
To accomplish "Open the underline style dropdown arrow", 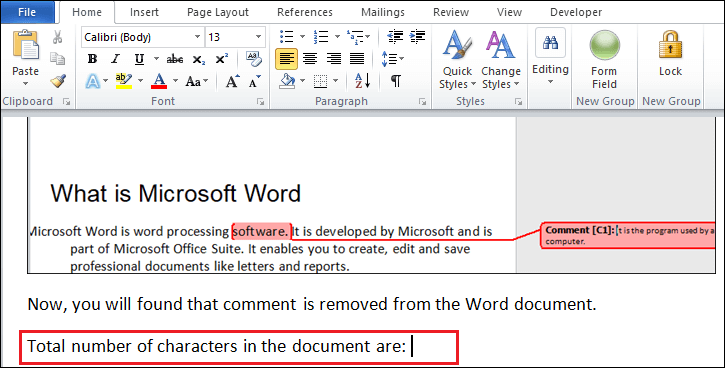I will pyautogui.click(x=156, y=59).
